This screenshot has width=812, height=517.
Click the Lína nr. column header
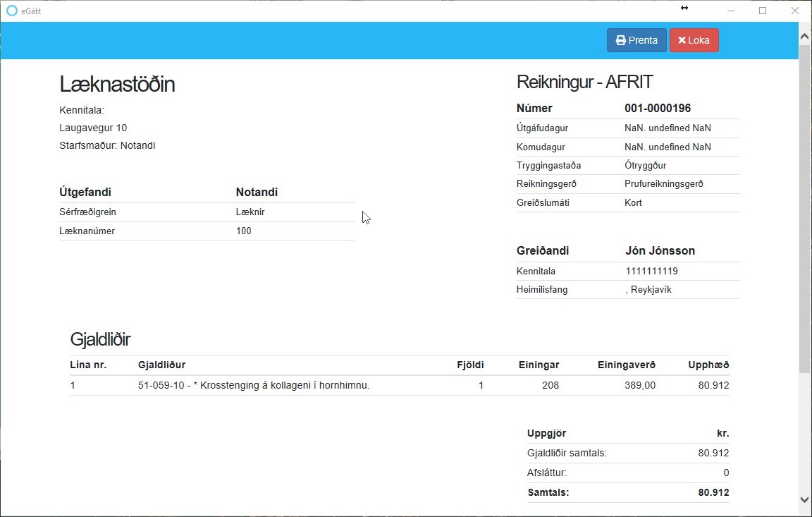point(88,365)
